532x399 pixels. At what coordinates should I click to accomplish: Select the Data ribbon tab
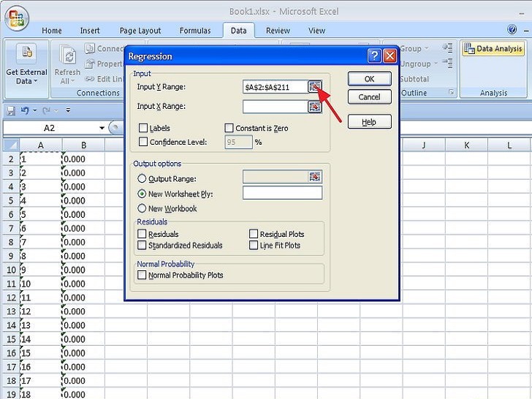click(238, 31)
